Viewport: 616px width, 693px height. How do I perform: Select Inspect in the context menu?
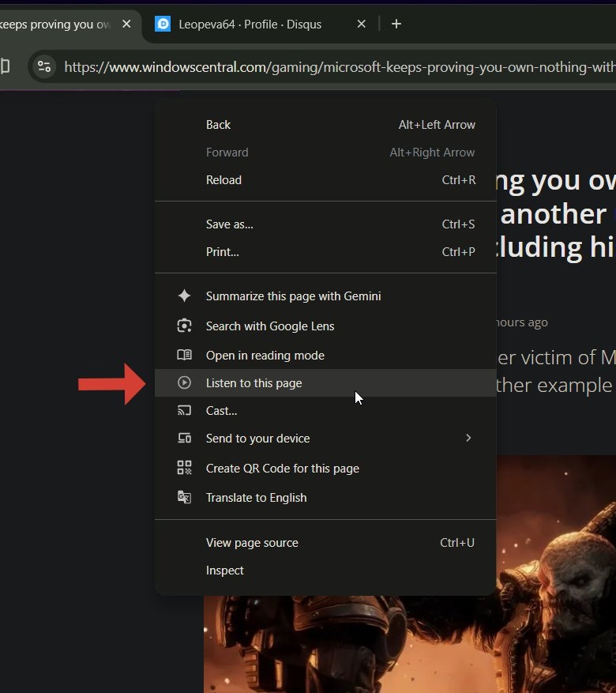point(325,571)
